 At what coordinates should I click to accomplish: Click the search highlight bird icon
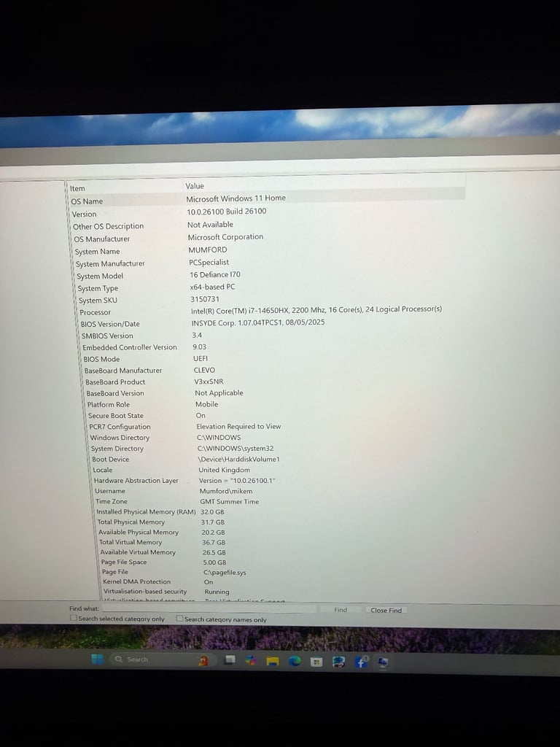[203, 659]
